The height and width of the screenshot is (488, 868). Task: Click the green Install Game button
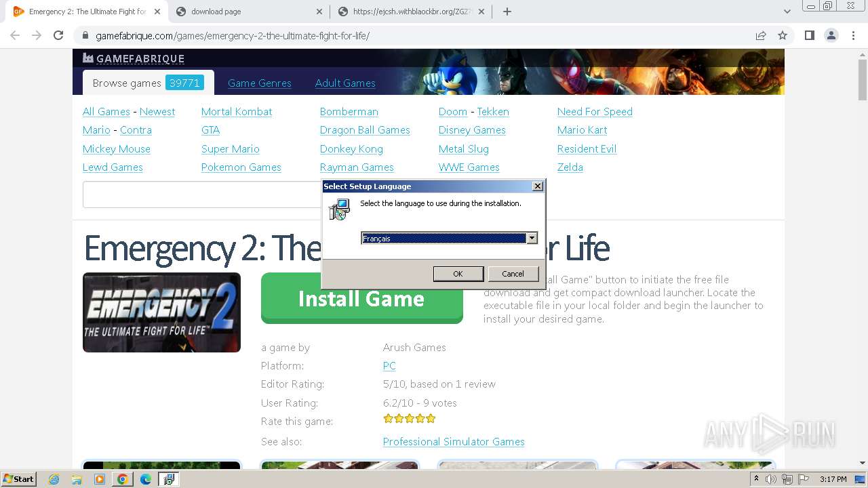(x=361, y=298)
